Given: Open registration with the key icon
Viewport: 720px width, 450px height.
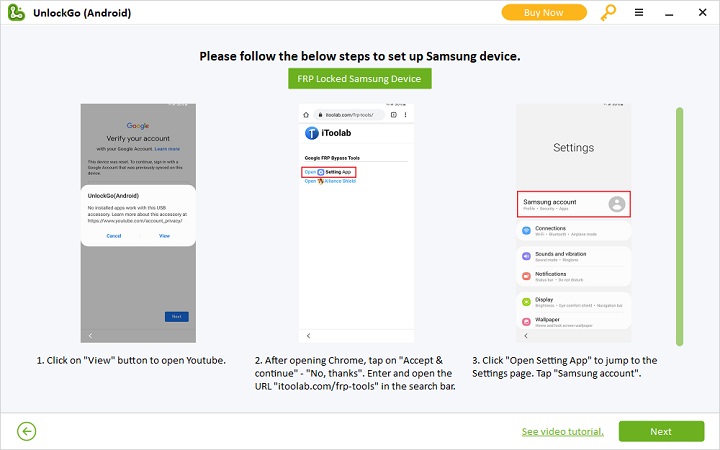Looking at the screenshot, I should (608, 12).
